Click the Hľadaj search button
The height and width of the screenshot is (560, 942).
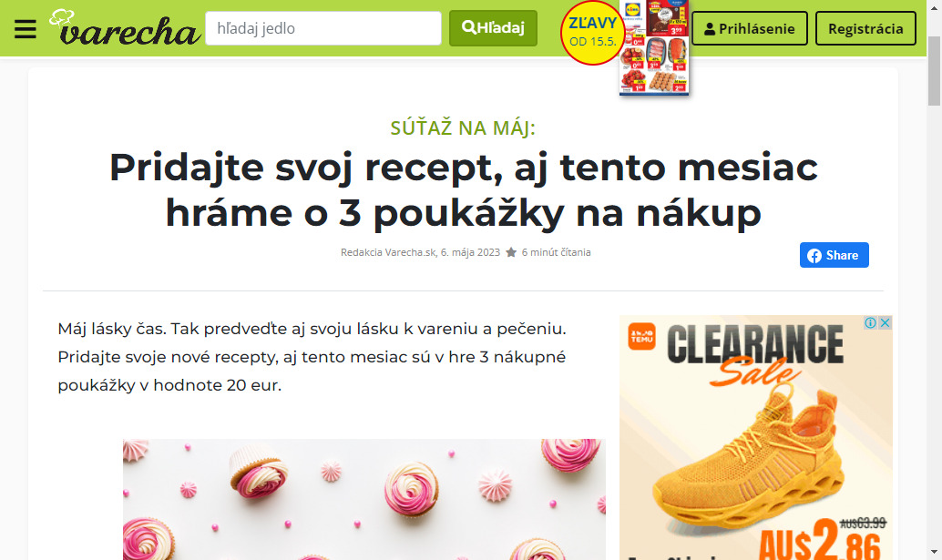tap(493, 28)
